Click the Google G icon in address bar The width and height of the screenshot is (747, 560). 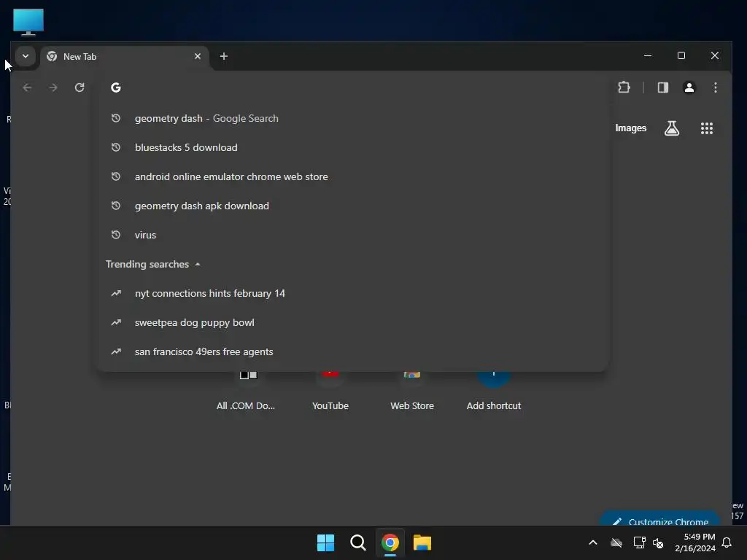coord(116,87)
